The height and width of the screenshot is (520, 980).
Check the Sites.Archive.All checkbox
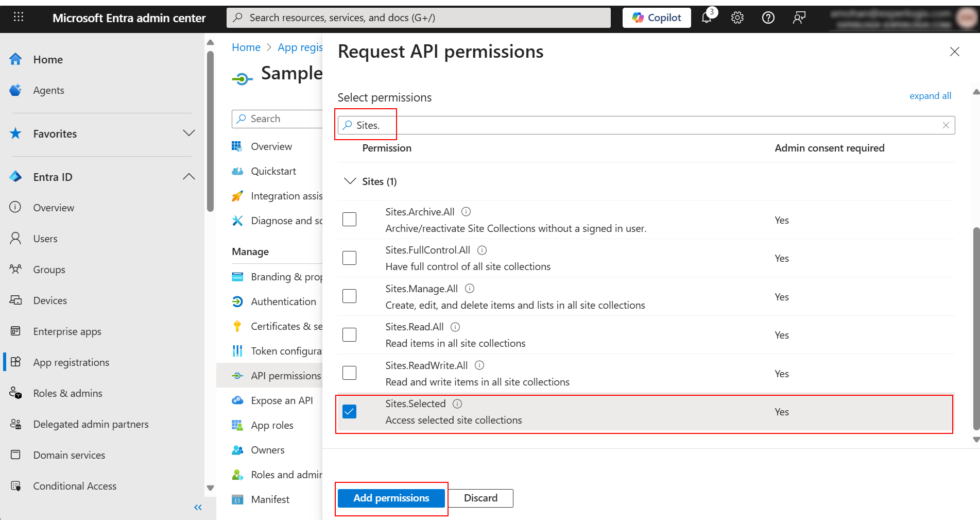[349, 220]
